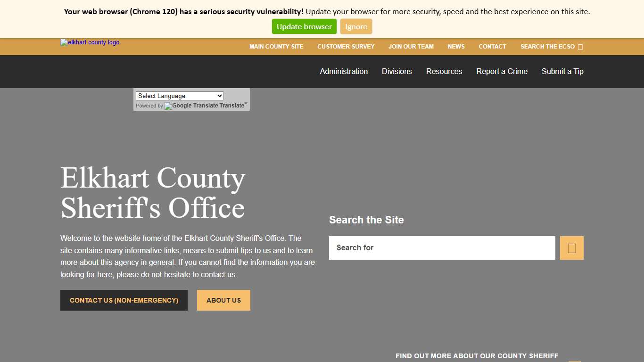Open the Select Language dropdown
The width and height of the screenshot is (644, 362).
click(179, 96)
